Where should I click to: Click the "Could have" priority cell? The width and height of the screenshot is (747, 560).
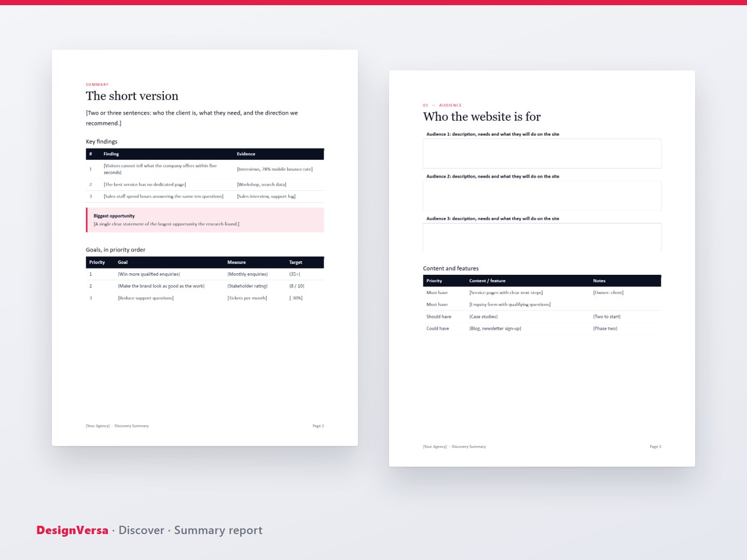(438, 329)
